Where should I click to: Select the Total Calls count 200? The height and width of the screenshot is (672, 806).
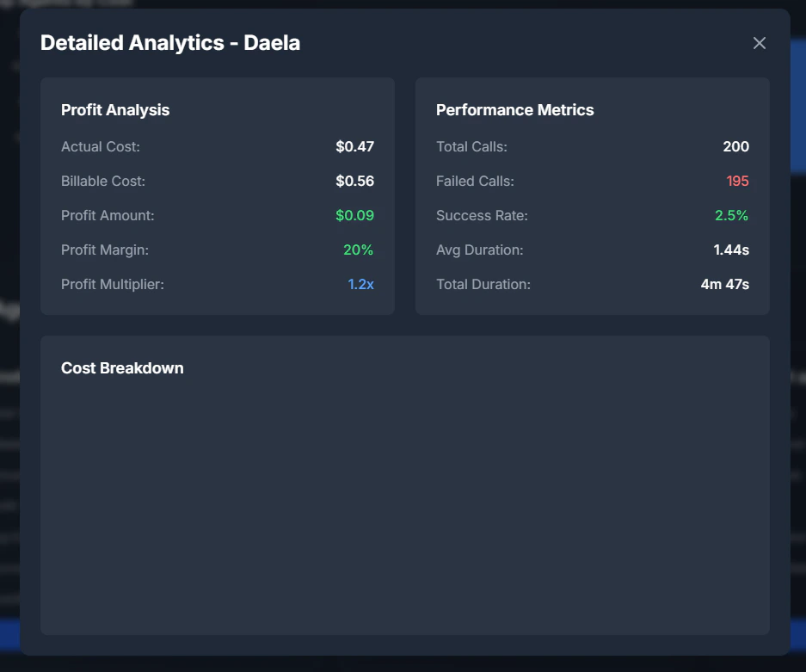[737, 146]
